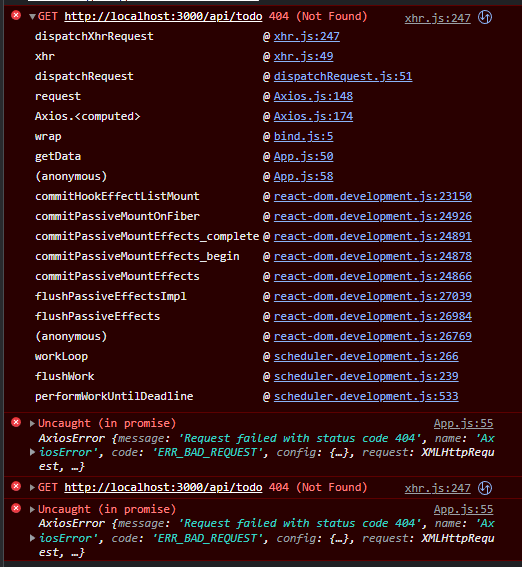Image resolution: width=522 pixels, height=567 pixels.
Task: Open App.js:55 link on the last Uncaught error
Action: (463, 510)
